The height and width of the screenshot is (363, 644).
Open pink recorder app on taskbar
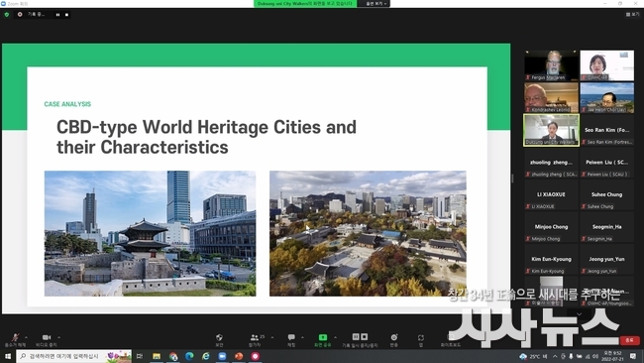coord(255,356)
